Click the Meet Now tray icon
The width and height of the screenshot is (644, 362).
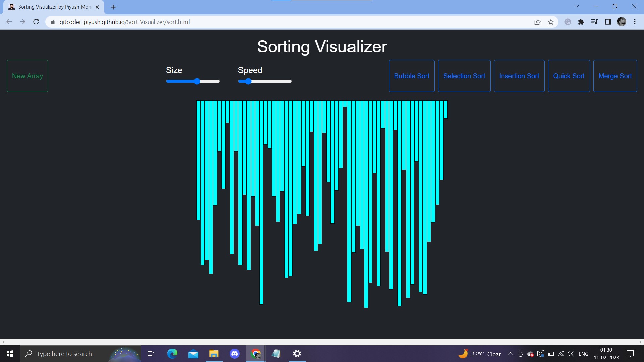click(521, 354)
